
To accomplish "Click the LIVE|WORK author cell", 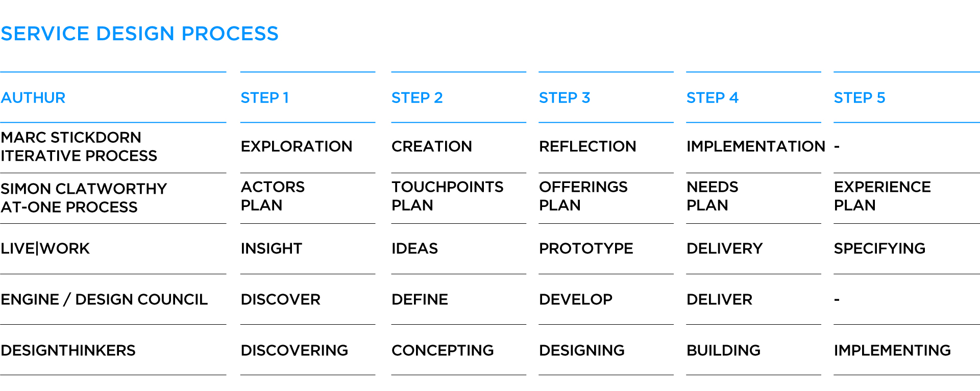I will pos(45,248).
